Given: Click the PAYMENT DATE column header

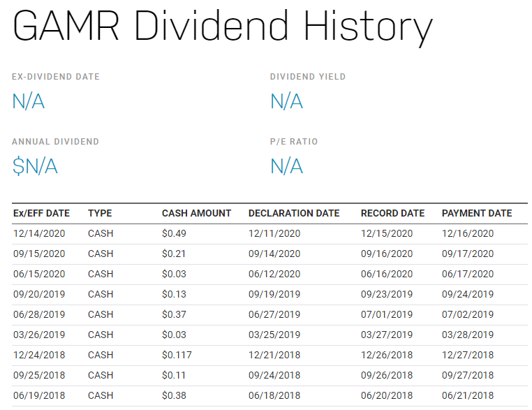Looking at the screenshot, I should pos(477,213).
